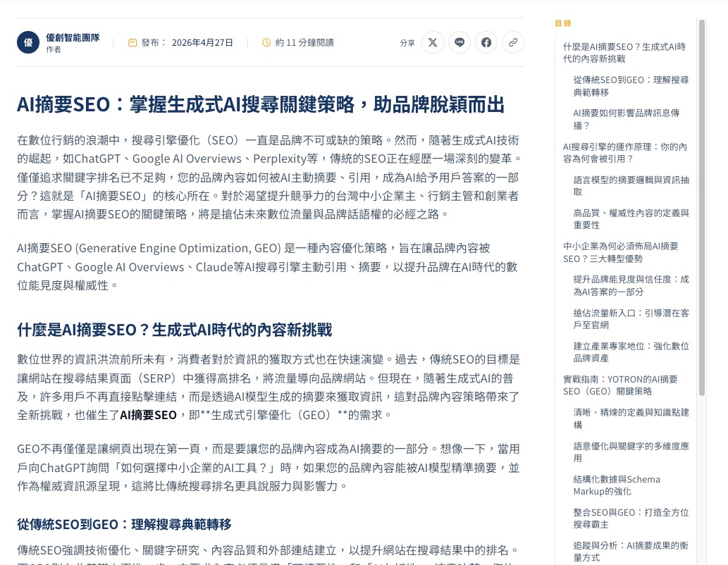Open TOC entry 高品質、權威性內容的定義與重要性
The width and height of the screenshot is (728, 565).
pos(631,219)
